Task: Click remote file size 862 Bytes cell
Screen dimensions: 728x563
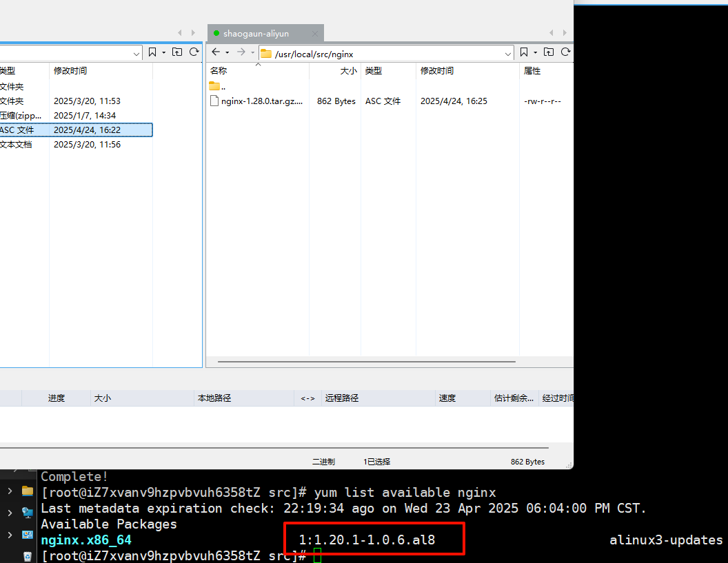Action: pyautogui.click(x=336, y=101)
